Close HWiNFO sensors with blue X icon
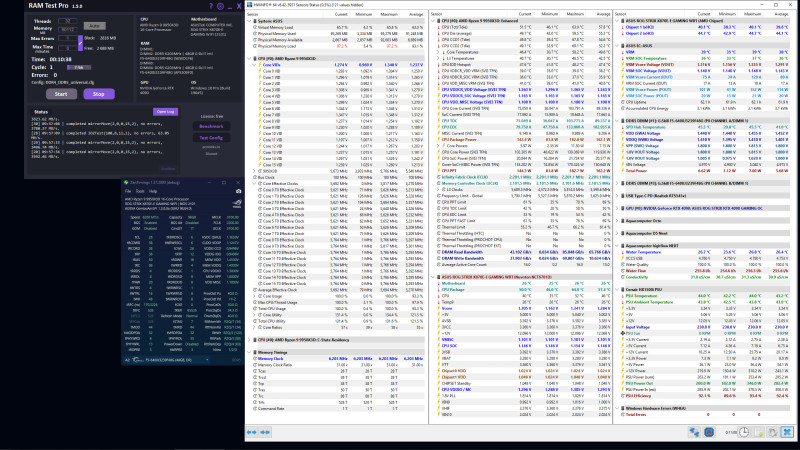Viewport: 800px width, 450px height. (x=787, y=432)
